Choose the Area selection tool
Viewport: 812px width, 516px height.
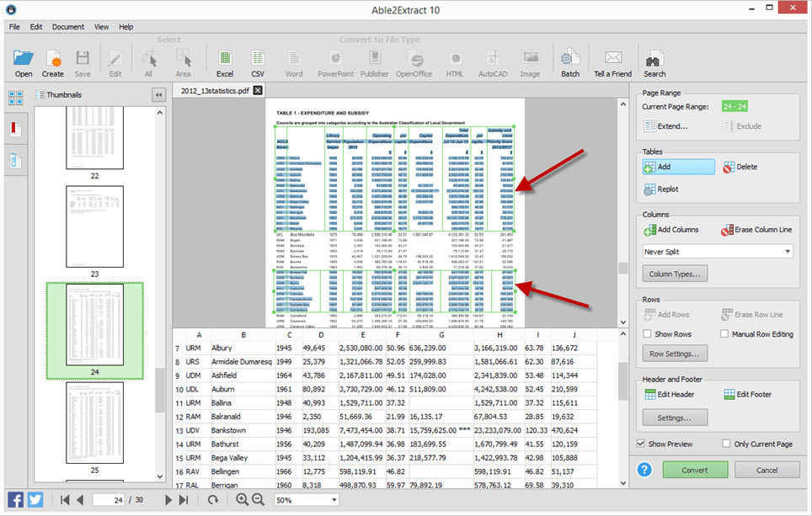click(x=184, y=63)
